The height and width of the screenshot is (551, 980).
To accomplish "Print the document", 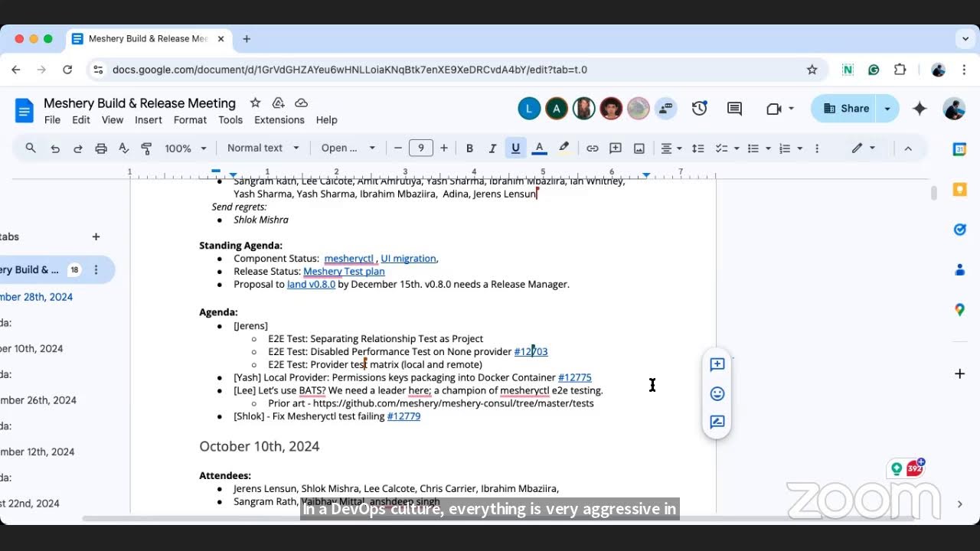I will (101, 148).
